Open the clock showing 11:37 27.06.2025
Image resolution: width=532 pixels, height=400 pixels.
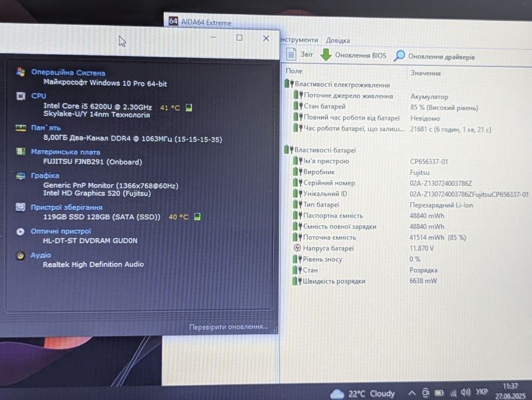pyautogui.click(x=510, y=391)
